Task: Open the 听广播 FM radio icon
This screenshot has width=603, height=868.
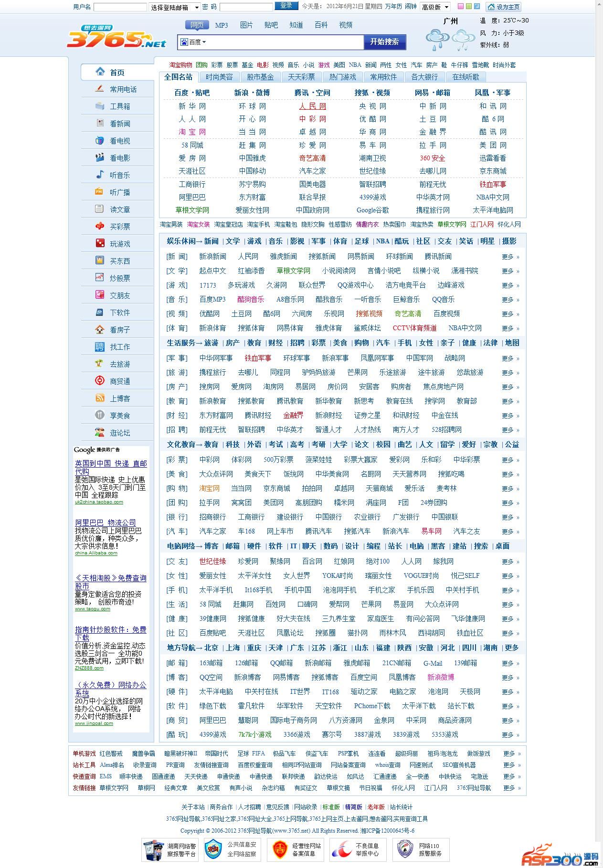Action: click(x=99, y=192)
